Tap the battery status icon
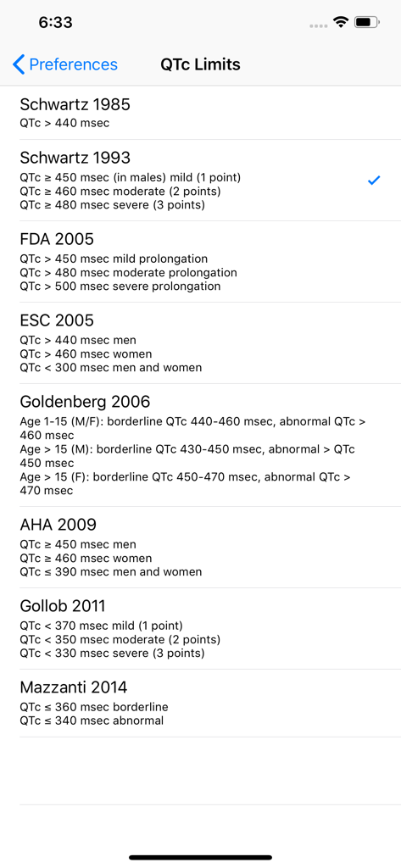401x868 pixels. coord(366,22)
